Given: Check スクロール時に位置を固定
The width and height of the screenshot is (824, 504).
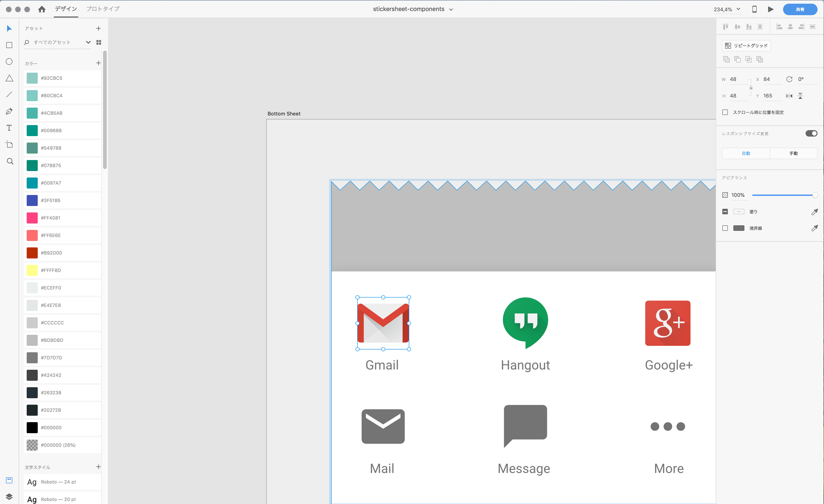Looking at the screenshot, I should tap(725, 112).
